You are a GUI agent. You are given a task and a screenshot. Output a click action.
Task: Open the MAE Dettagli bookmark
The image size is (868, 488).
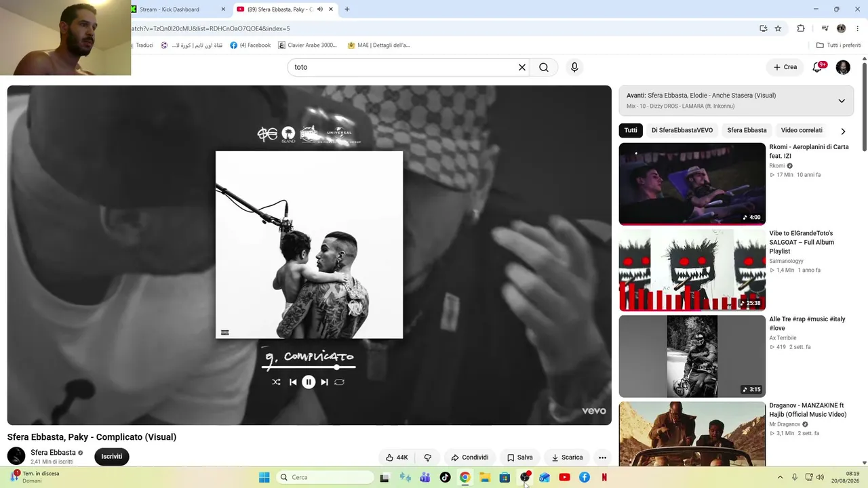(378, 45)
